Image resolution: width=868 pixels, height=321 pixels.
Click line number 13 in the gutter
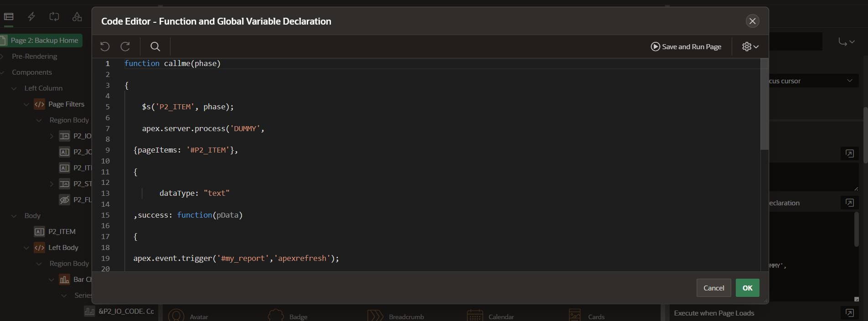point(105,193)
